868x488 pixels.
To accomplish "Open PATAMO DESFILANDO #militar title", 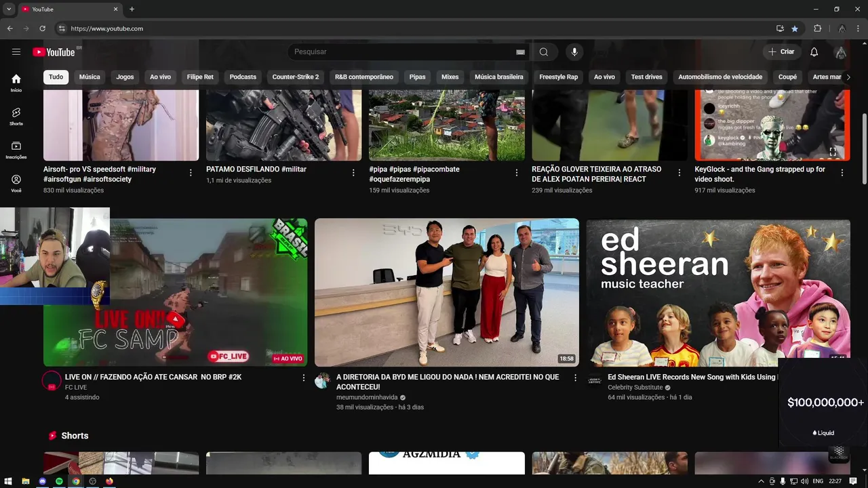I will click(256, 169).
